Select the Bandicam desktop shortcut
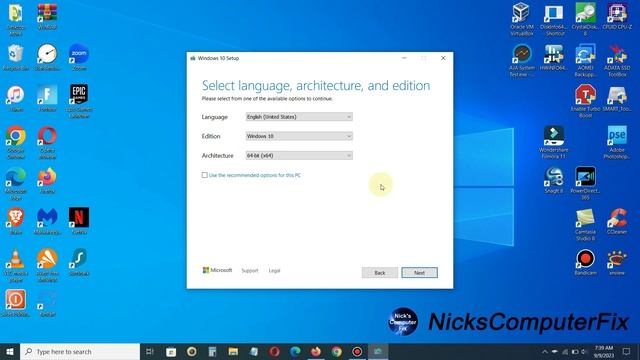 [x=585, y=262]
